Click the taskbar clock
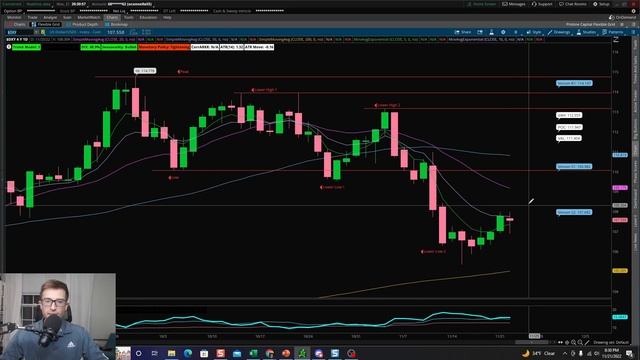 pos(611,353)
